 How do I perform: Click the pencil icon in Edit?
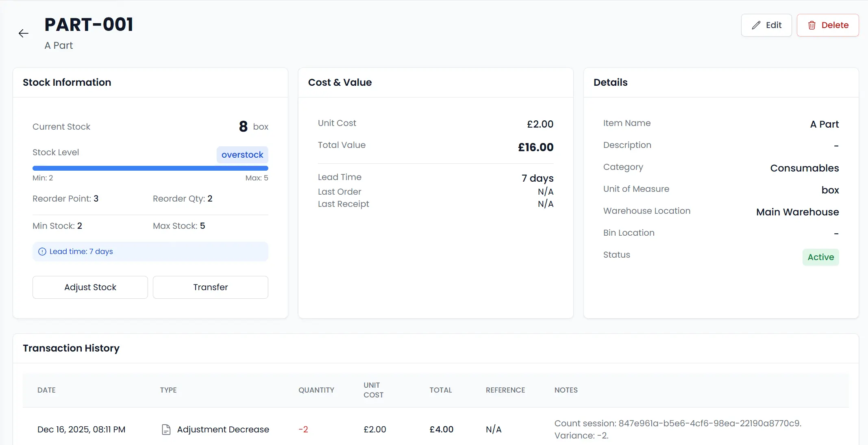pos(756,25)
